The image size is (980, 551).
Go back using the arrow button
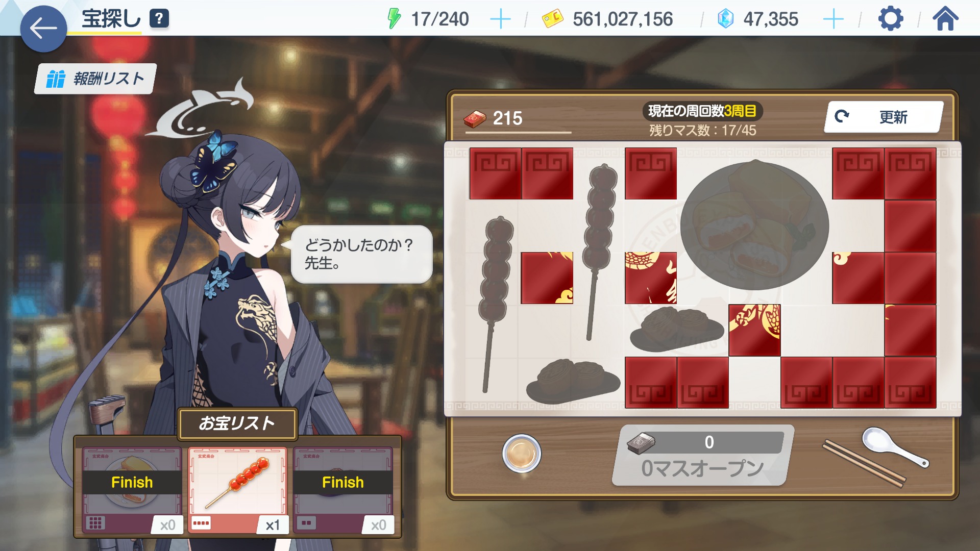[43, 29]
